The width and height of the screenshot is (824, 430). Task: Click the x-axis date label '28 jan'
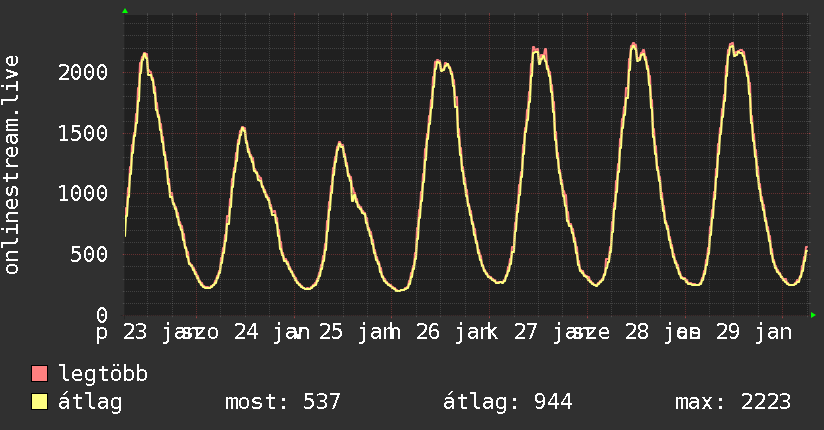[x=662, y=332]
